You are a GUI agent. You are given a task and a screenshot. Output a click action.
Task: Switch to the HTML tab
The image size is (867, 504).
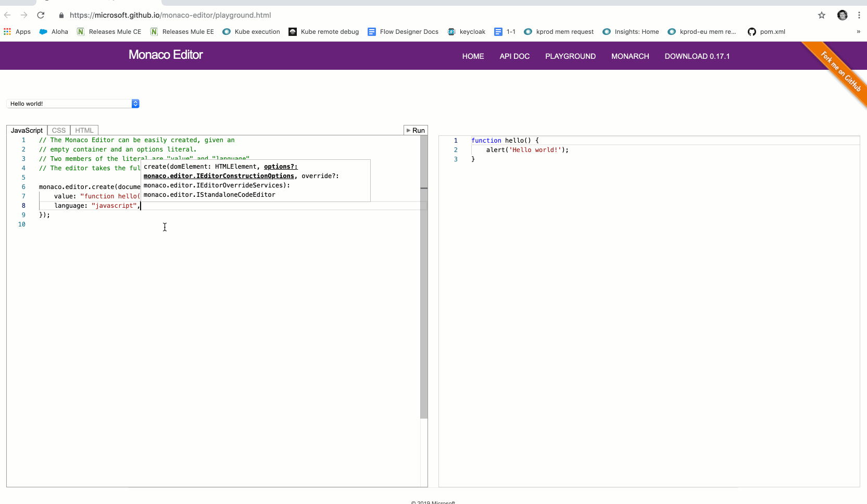(84, 130)
